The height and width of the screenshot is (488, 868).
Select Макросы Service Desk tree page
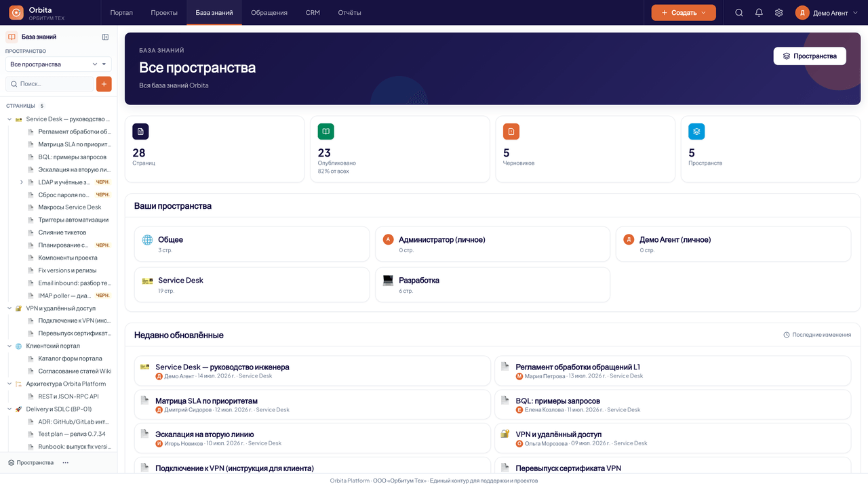(x=68, y=207)
